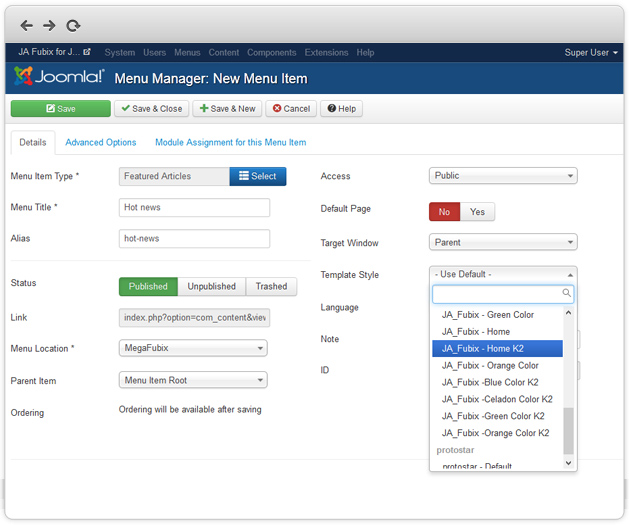
Task: Cancel the new menu item
Action: (x=291, y=109)
